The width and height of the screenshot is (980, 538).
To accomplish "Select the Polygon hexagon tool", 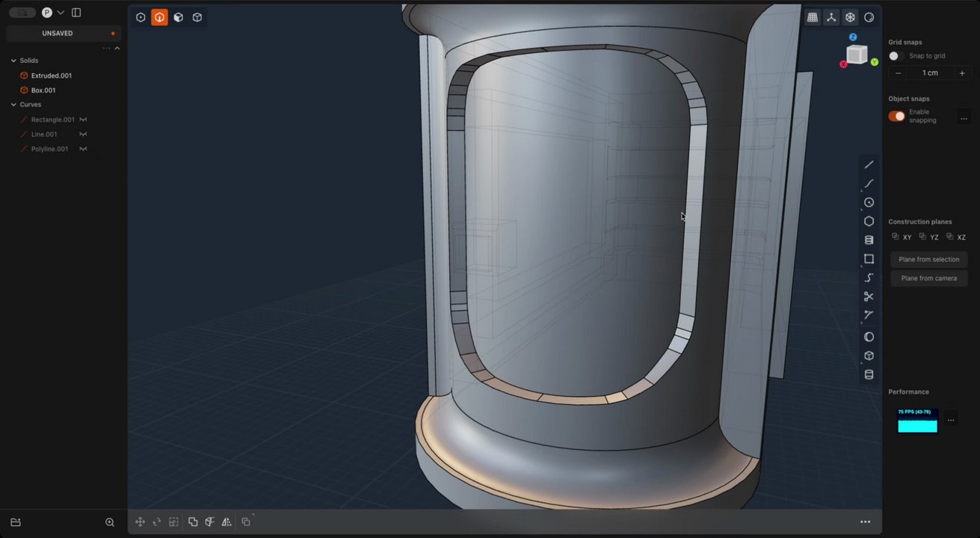I will (869, 221).
